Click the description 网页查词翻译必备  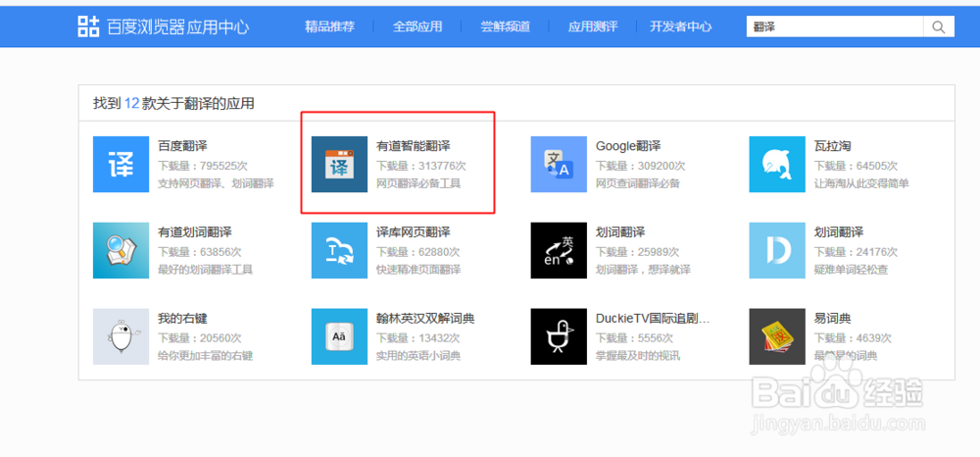click(x=638, y=183)
